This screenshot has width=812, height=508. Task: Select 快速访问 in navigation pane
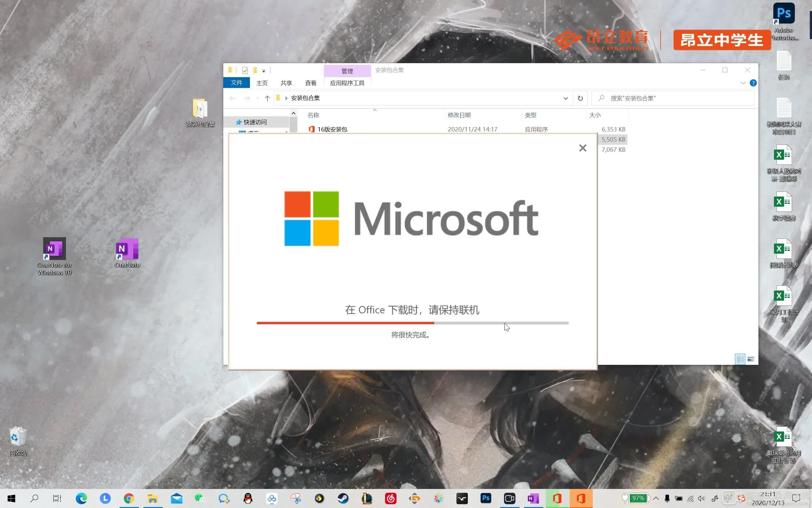pos(255,122)
